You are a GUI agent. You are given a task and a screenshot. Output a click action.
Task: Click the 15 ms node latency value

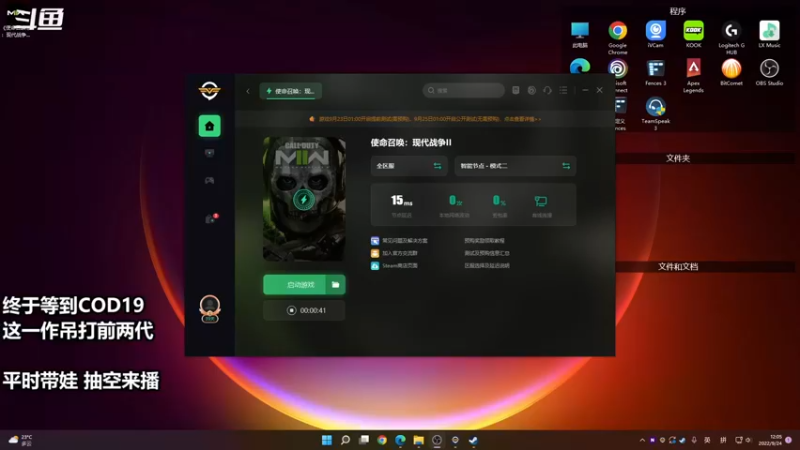pos(402,201)
